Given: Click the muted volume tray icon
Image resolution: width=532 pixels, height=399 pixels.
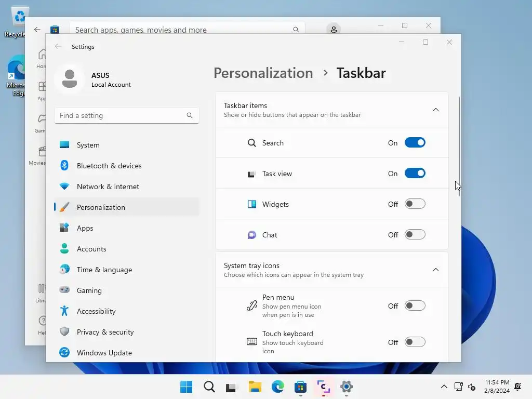Looking at the screenshot, I should point(472,387).
